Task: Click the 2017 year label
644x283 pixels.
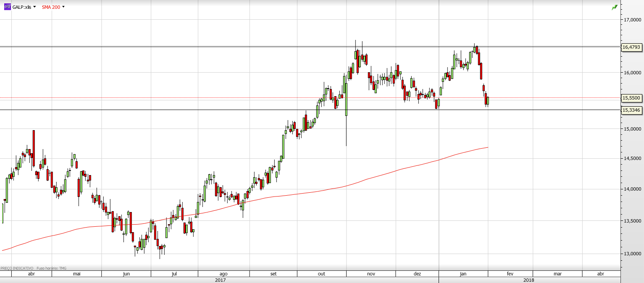Action: (220, 280)
